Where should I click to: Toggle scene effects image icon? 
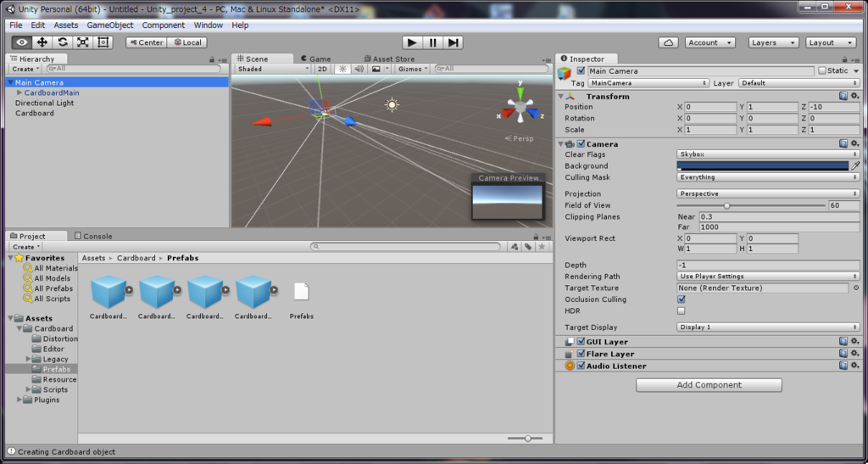tap(376, 69)
